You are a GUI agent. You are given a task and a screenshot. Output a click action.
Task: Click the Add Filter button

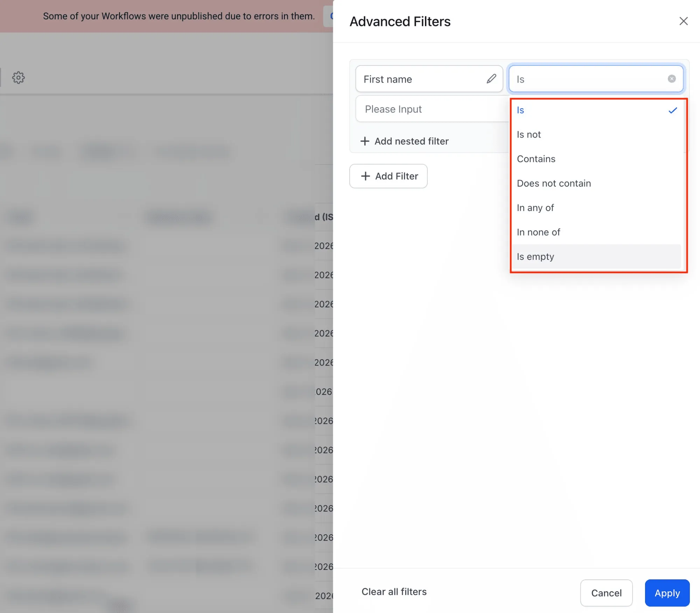point(388,176)
